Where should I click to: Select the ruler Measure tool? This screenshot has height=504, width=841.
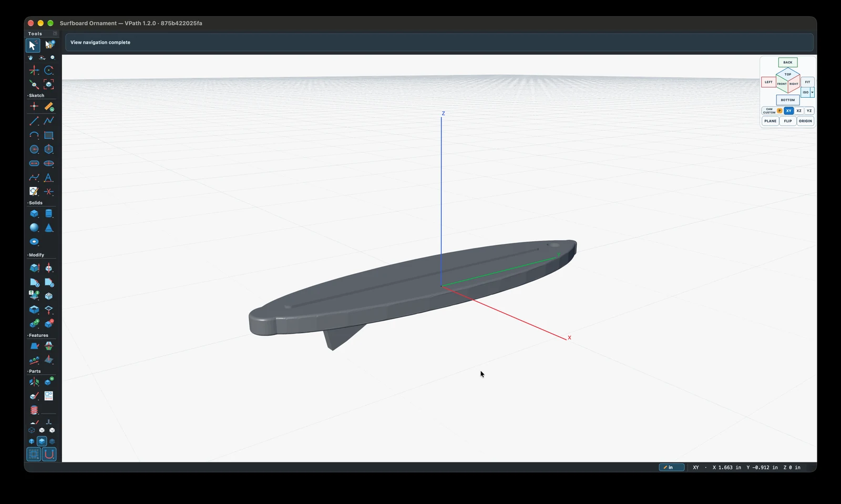click(x=49, y=107)
